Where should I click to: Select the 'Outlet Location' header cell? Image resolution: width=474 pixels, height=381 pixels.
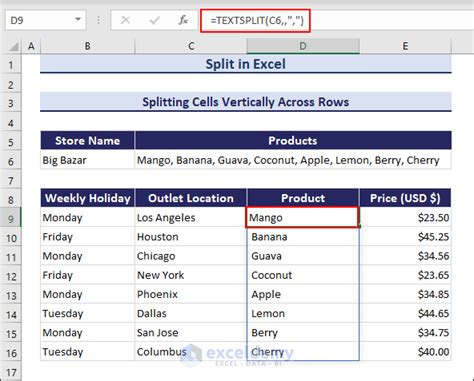click(x=191, y=198)
